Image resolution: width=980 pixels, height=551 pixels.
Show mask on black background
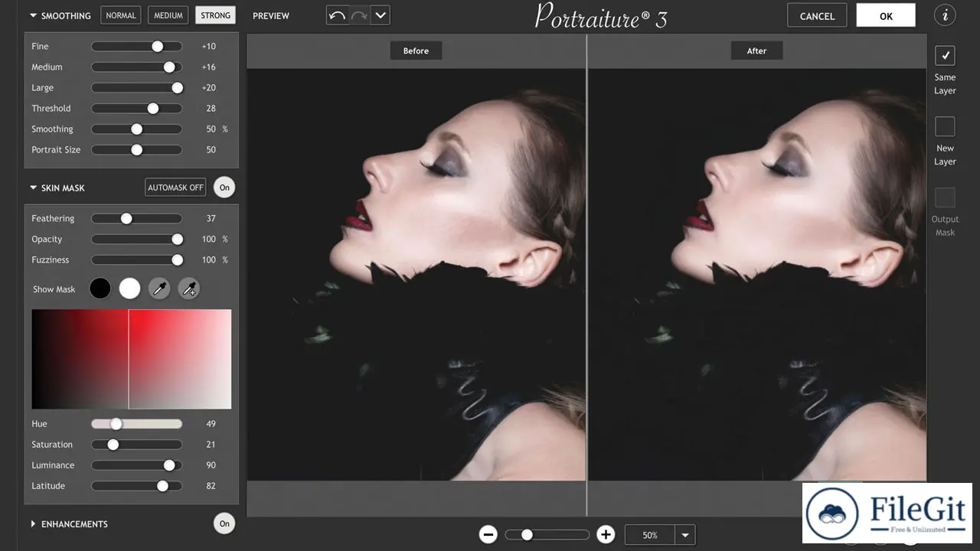100,289
